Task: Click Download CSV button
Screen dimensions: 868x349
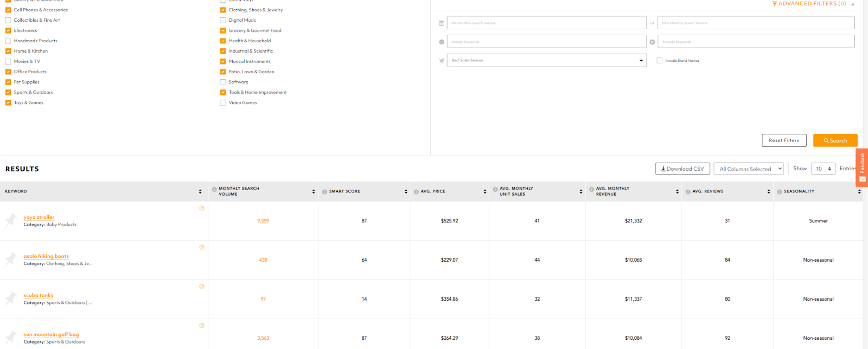Action: 682,169
